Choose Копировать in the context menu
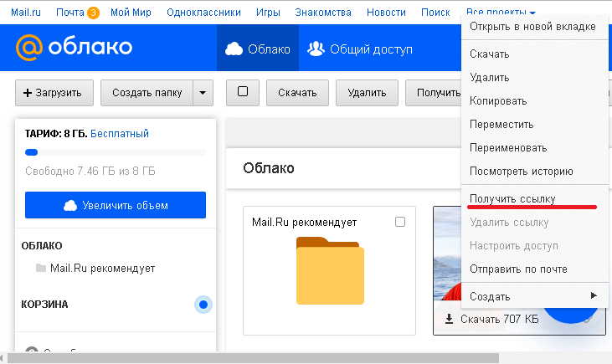 coord(535,100)
